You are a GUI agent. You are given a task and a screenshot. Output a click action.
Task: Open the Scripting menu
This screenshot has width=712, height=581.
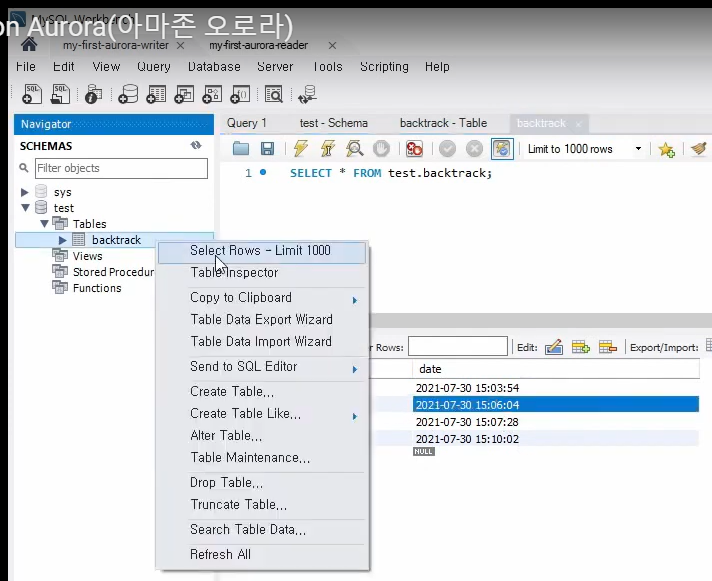384,66
